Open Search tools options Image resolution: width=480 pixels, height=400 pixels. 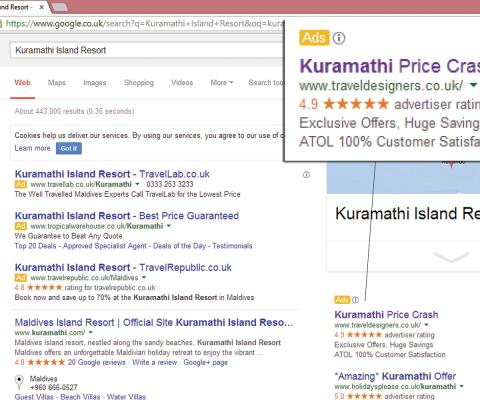pos(266,83)
